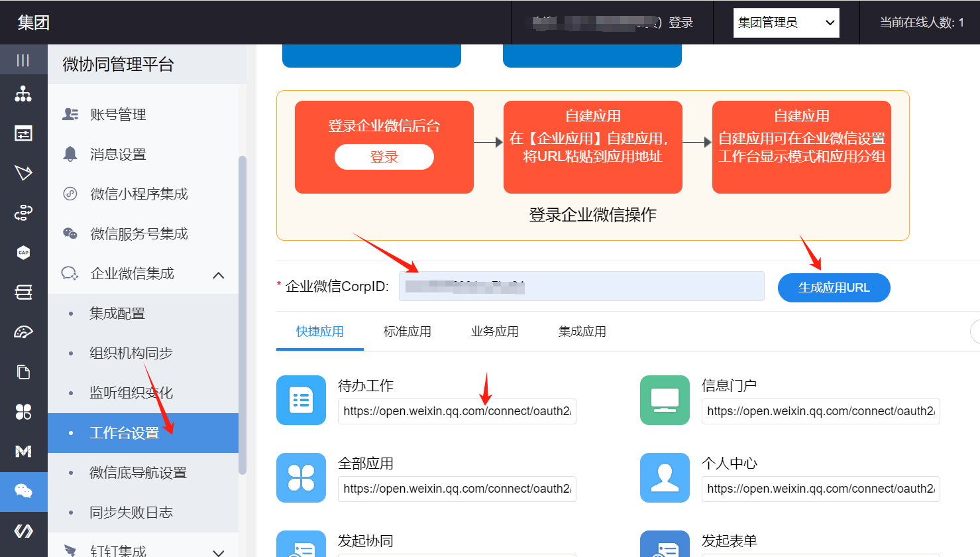This screenshot has height=557, width=980.
Task: Click the 登录 link in the top bar
Action: click(681, 23)
